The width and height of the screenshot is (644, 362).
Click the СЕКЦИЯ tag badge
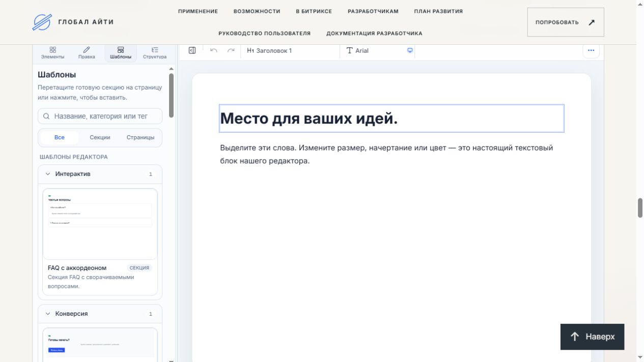139,268
